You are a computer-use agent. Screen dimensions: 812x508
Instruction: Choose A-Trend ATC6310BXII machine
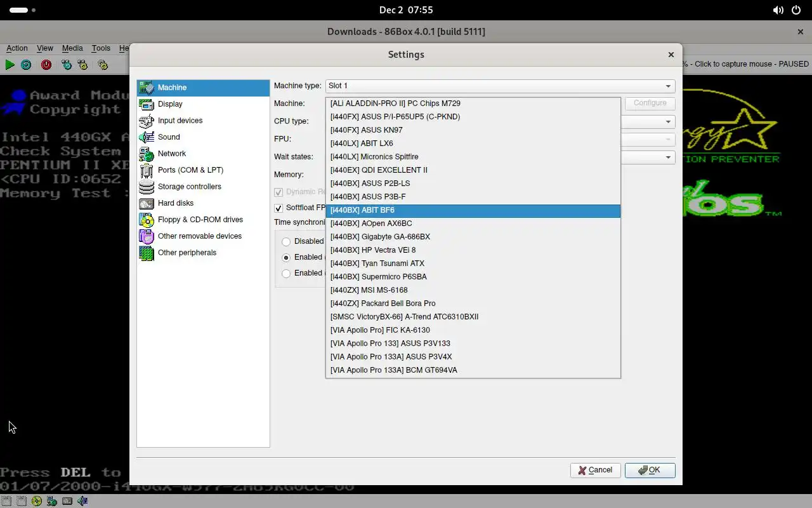pos(473,317)
